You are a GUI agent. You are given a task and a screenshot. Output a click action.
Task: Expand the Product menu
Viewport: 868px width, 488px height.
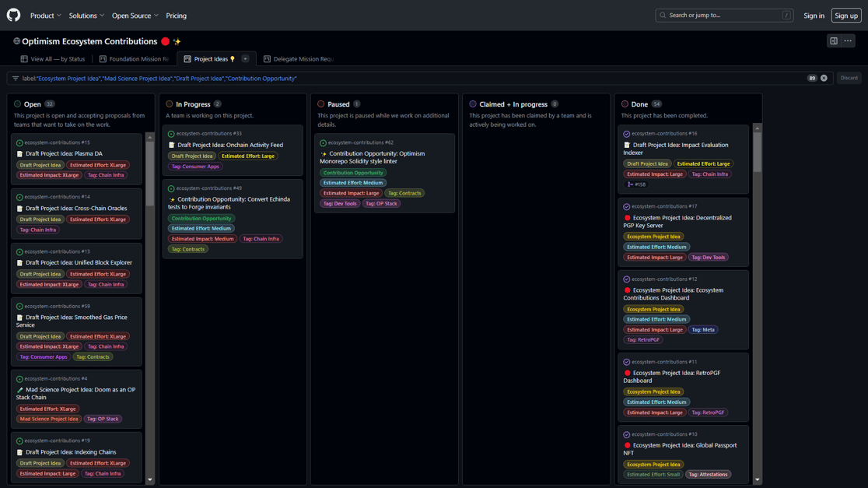(x=45, y=16)
